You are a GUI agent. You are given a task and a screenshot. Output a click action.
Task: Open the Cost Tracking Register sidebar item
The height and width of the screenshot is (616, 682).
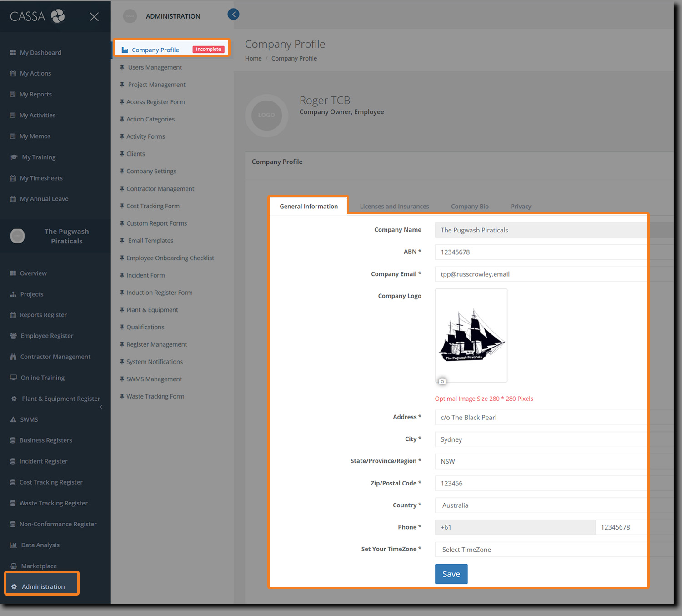coord(51,482)
